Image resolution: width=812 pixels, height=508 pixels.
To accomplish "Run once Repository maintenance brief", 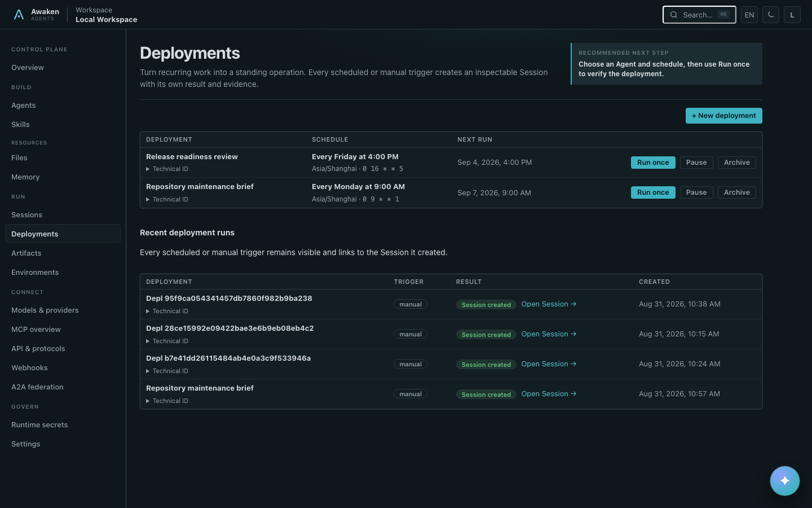I will tap(653, 192).
